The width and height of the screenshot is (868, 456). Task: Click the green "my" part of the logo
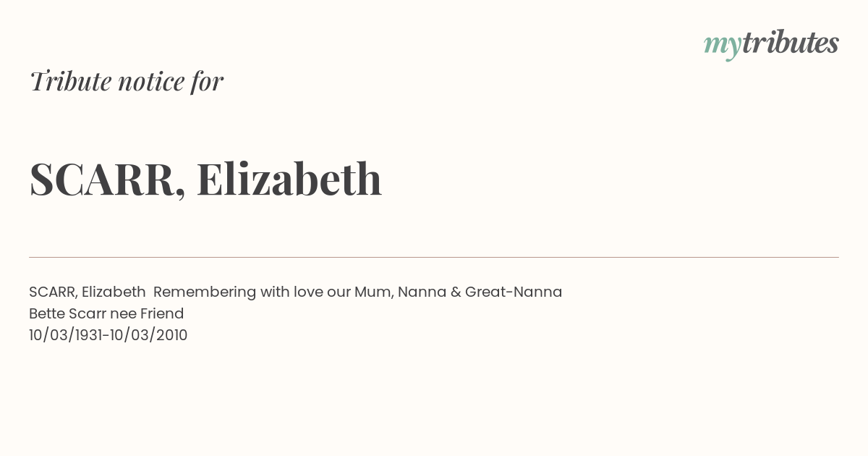[x=723, y=46]
